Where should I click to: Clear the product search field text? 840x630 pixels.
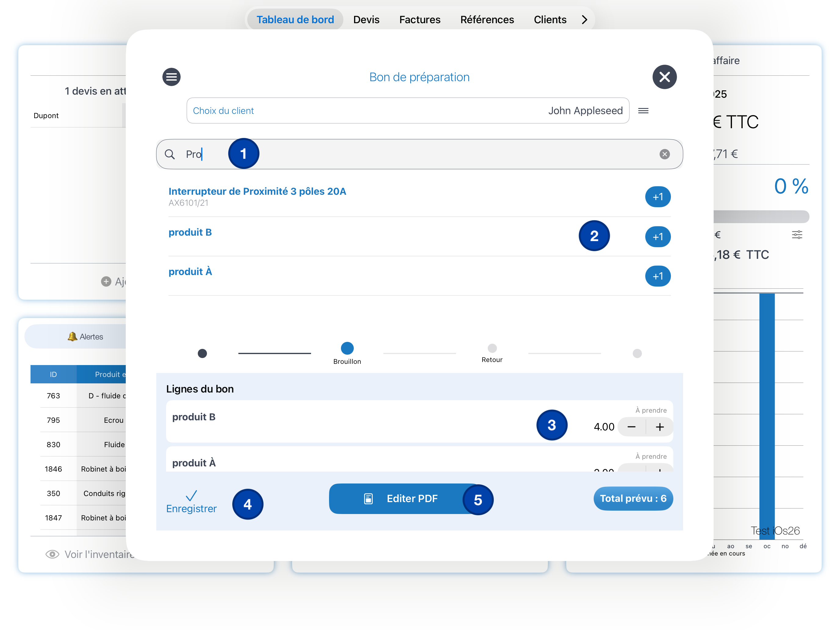[x=664, y=154]
